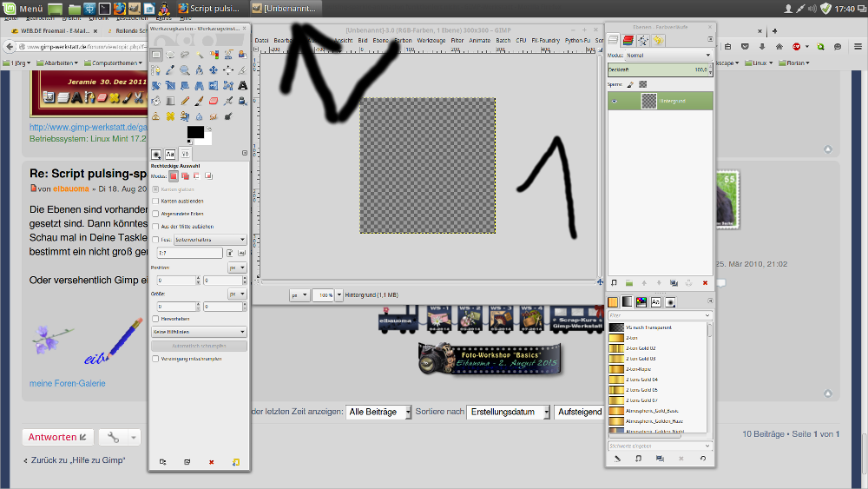
Task: Click the new layer icon in layers panel
Action: pos(614,283)
